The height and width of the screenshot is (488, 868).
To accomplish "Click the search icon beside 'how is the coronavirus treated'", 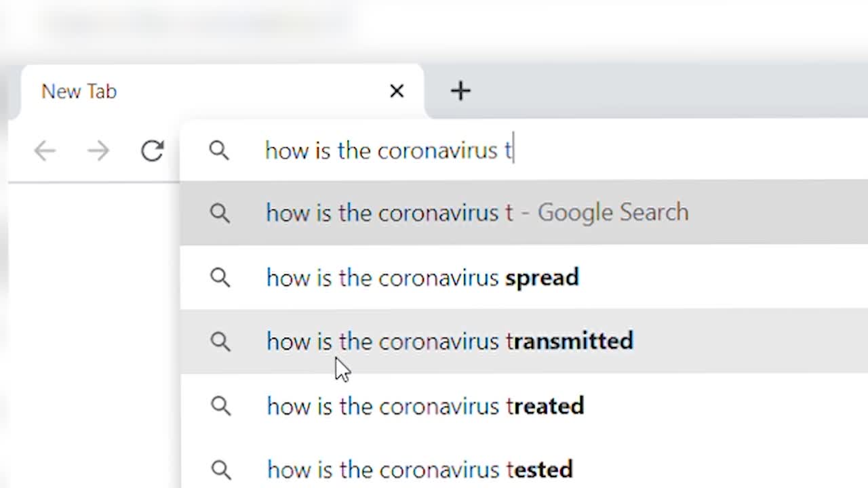I will 220,405.
